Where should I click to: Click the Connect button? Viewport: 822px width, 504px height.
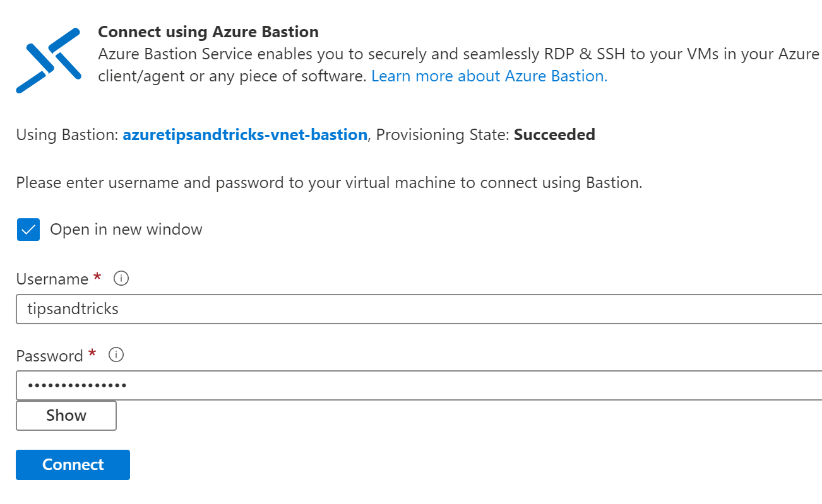[x=73, y=465]
